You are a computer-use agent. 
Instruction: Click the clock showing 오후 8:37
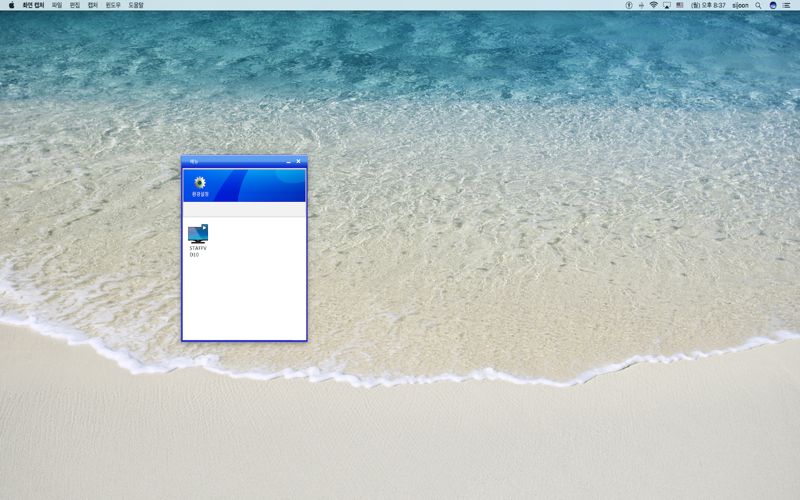[x=708, y=5]
